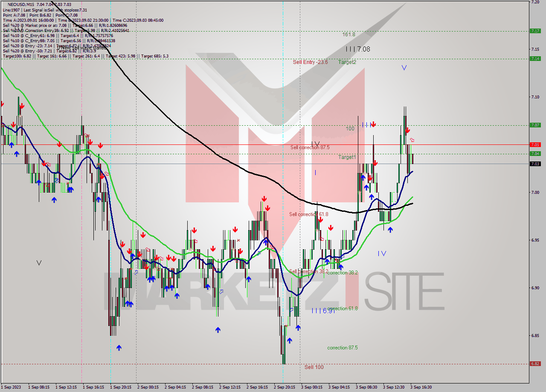Click the '1 Sep 16:15' time axis label
Screen dimensions: 546x392
[93, 387]
